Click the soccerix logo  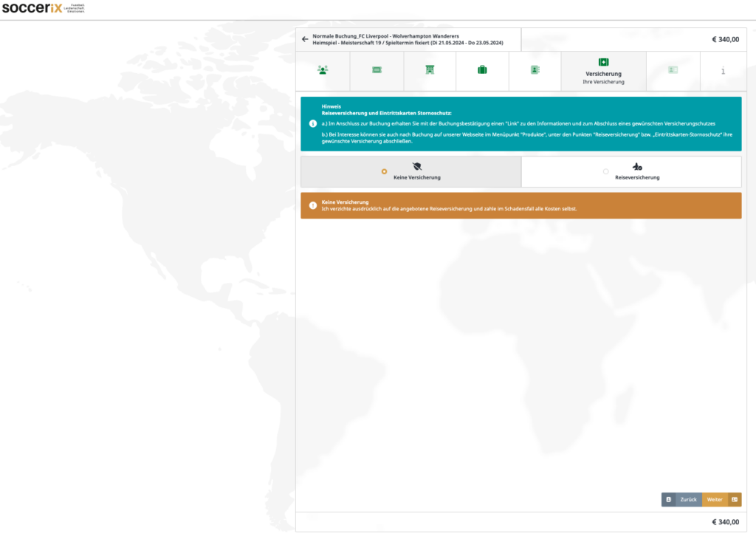pyautogui.click(x=44, y=8)
